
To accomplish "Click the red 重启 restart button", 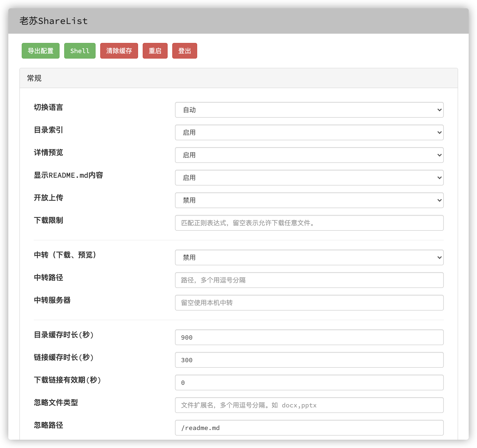I will pyautogui.click(x=155, y=51).
